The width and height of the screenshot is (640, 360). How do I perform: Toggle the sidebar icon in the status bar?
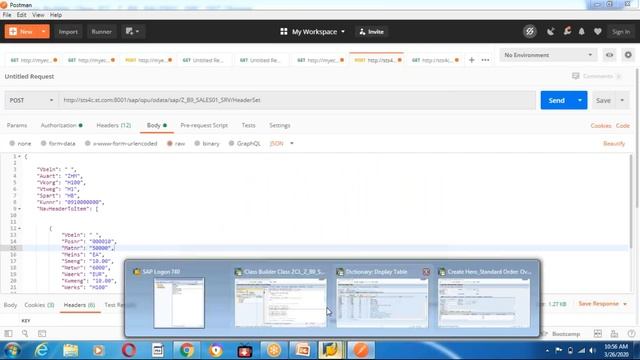[8, 333]
